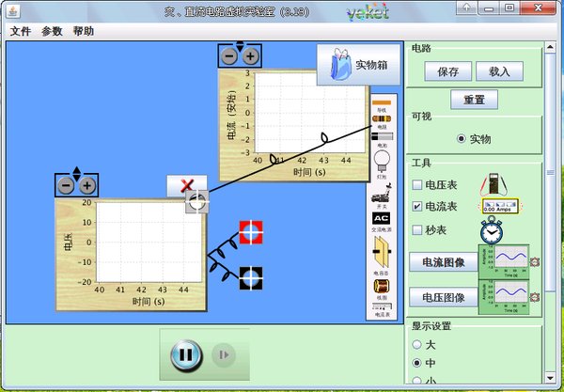The width and height of the screenshot is (564, 392).
Task: Select the 大 display size option
Action: pyautogui.click(x=416, y=345)
